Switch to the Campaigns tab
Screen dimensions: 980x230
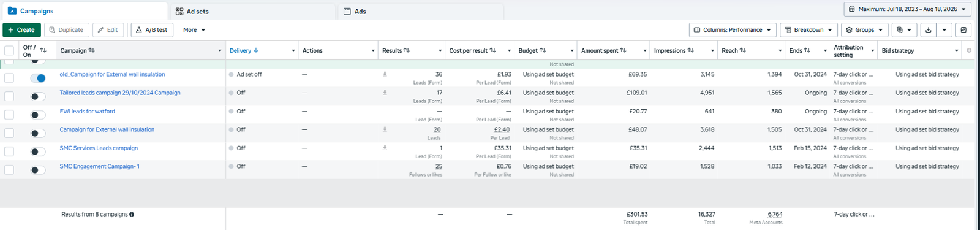[x=85, y=11]
